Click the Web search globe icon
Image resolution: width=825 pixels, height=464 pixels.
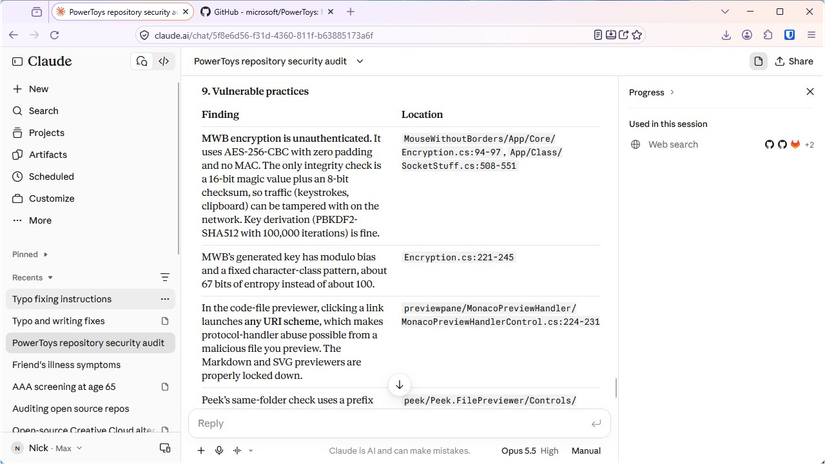point(636,145)
